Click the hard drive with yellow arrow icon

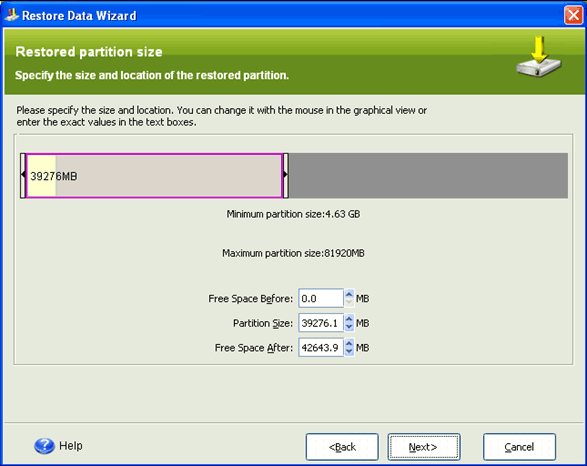tap(539, 57)
